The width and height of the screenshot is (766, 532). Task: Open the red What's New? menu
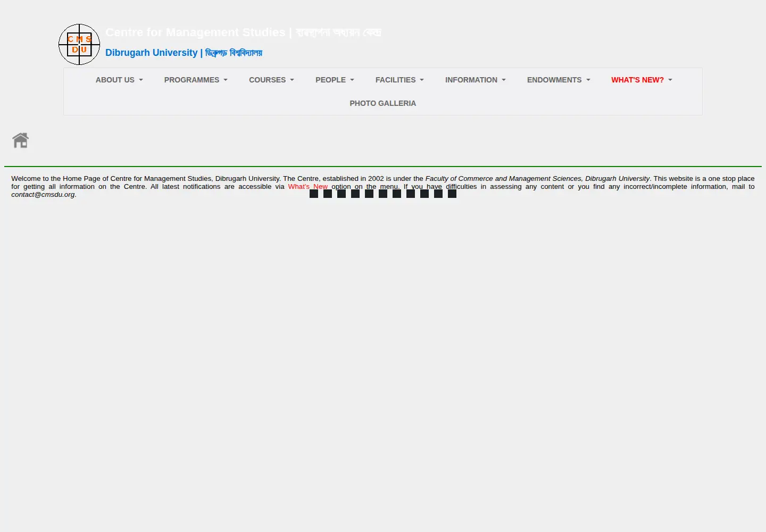coord(642,80)
